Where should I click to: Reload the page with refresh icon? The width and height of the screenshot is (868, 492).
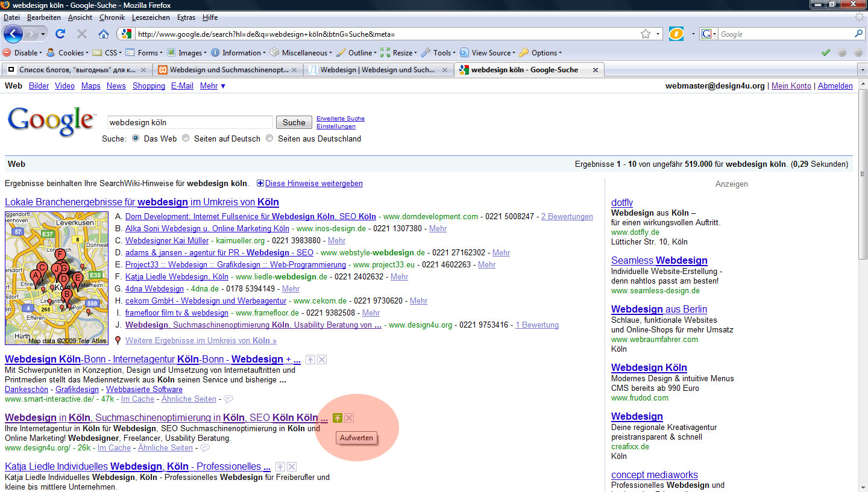[60, 34]
